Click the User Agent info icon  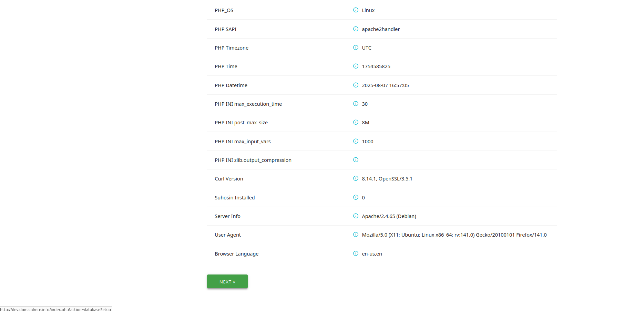(356, 235)
